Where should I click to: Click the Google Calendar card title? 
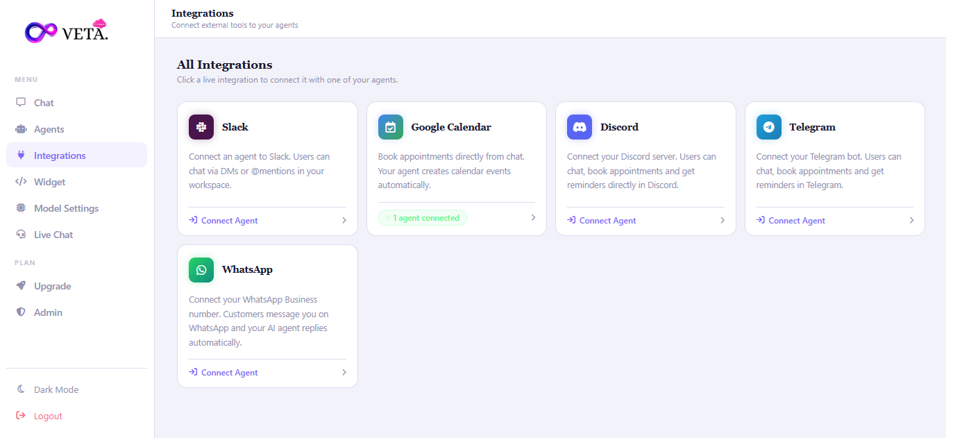tap(451, 127)
